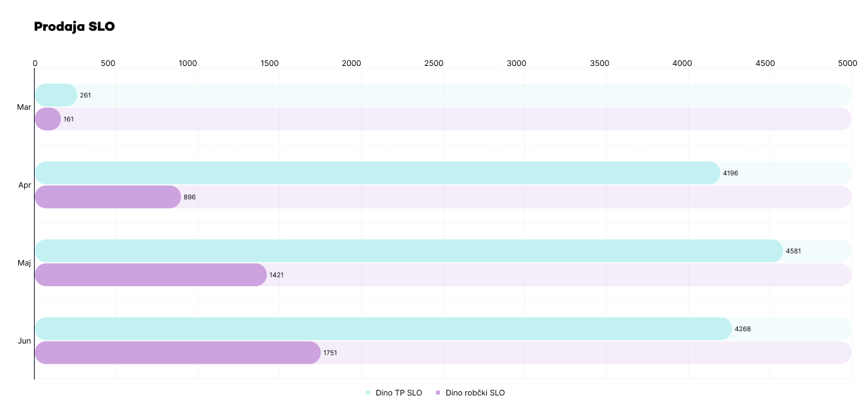The height and width of the screenshot is (405, 868).
Task: Select the Mar Dino robčki SLO bar
Action: (48, 119)
